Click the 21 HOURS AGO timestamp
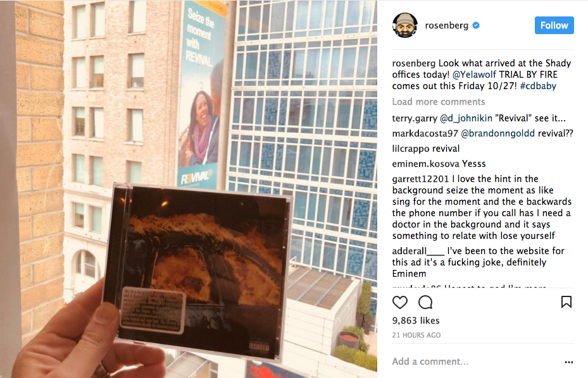 coord(416,335)
